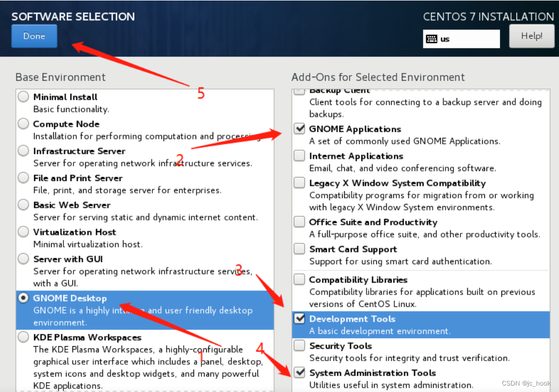The height and width of the screenshot is (392, 559).
Task: Select Virtualization Host radio button
Action: click(23, 232)
